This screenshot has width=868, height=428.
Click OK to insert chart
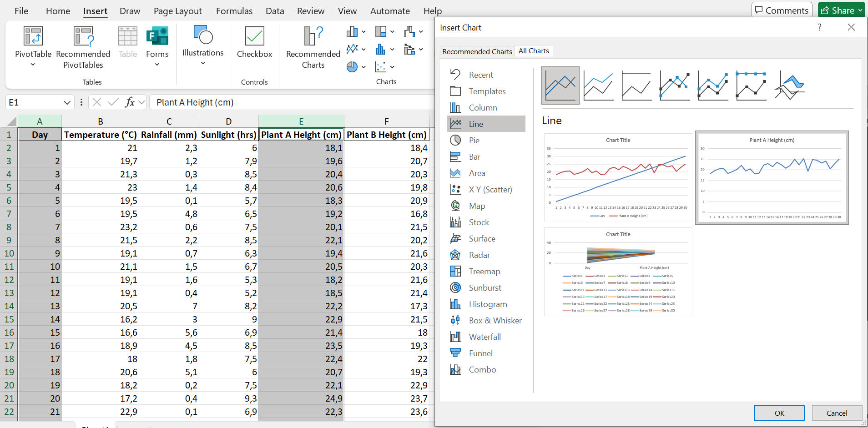point(779,413)
